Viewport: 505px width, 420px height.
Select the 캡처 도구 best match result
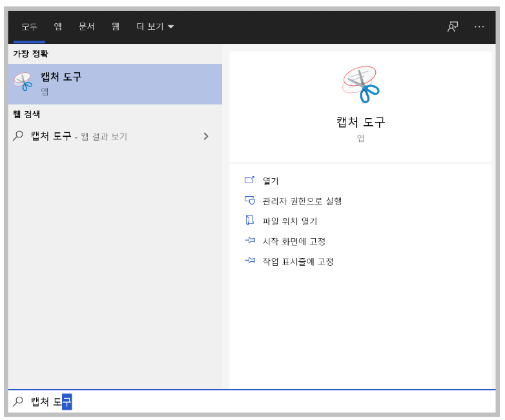(x=115, y=84)
